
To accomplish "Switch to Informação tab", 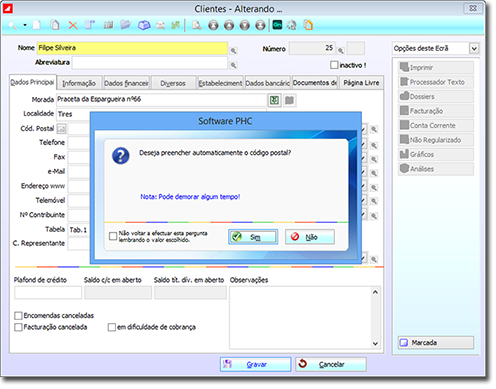I will point(79,83).
